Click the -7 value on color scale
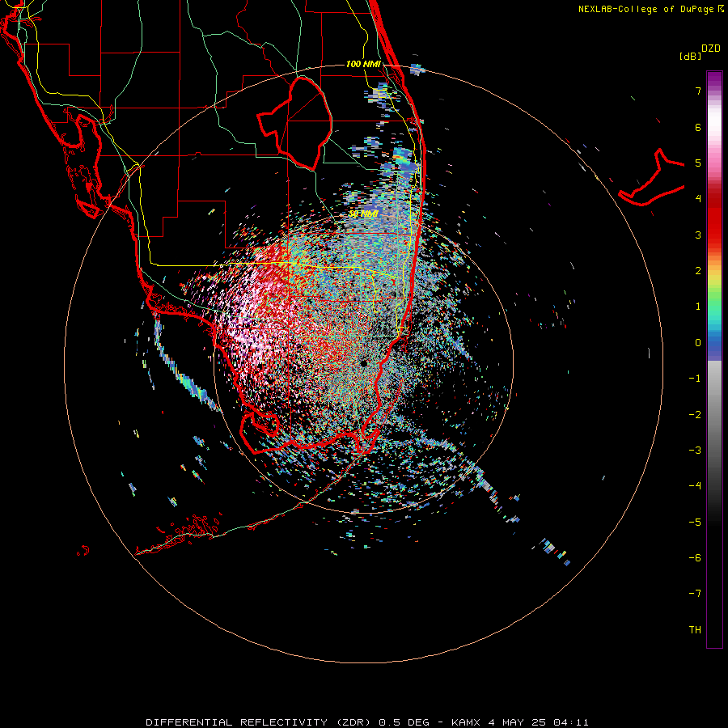Viewport: 728px width, 728px height. coord(695,594)
